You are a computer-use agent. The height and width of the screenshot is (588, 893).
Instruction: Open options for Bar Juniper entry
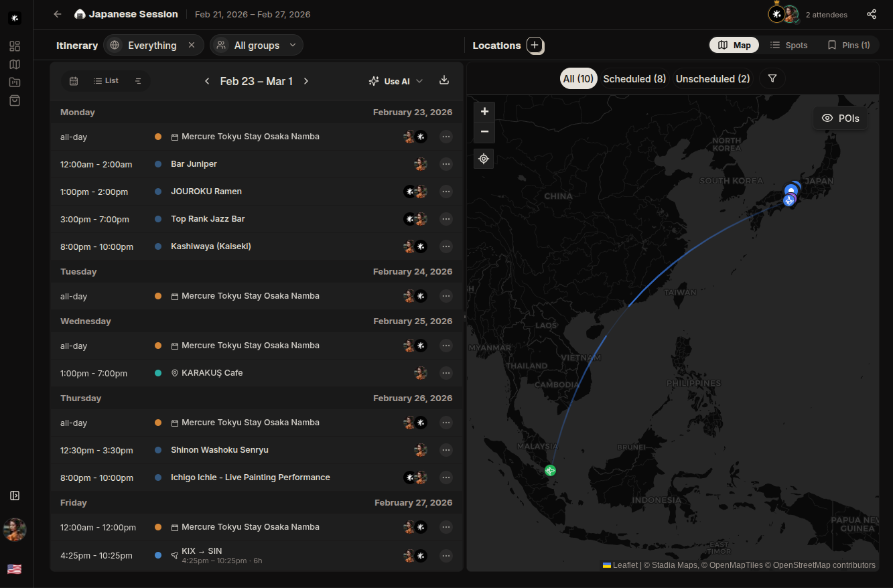[446, 164]
